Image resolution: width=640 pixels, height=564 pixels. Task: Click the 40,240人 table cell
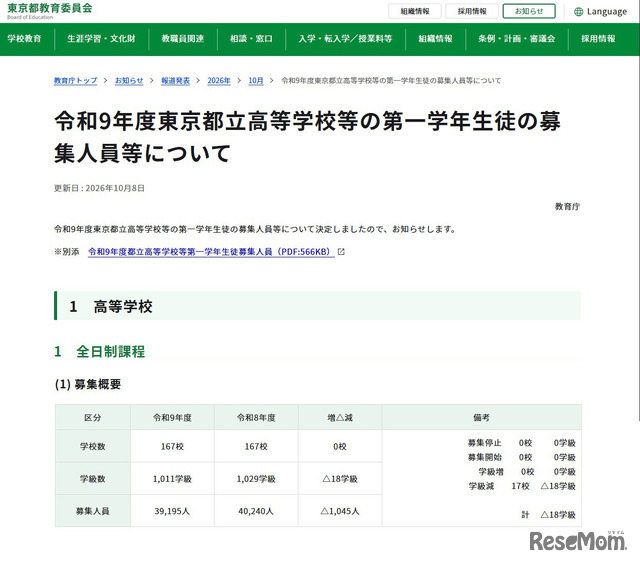click(256, 511)
